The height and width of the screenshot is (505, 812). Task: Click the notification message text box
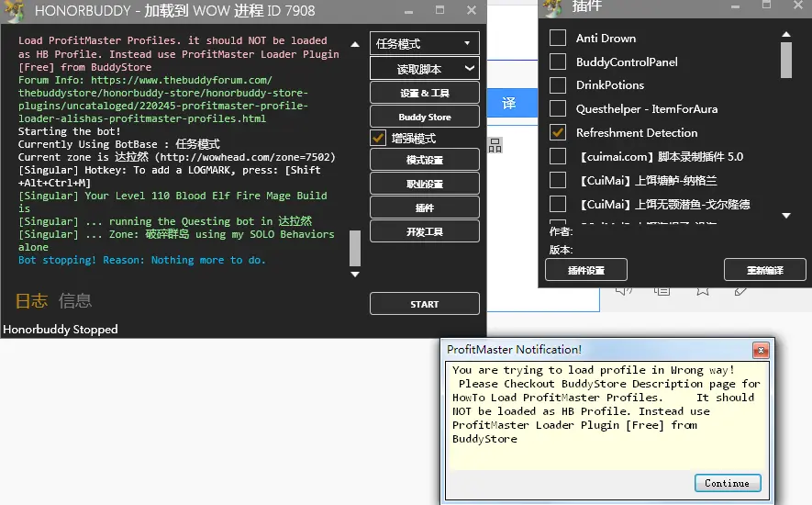[606, 415]
